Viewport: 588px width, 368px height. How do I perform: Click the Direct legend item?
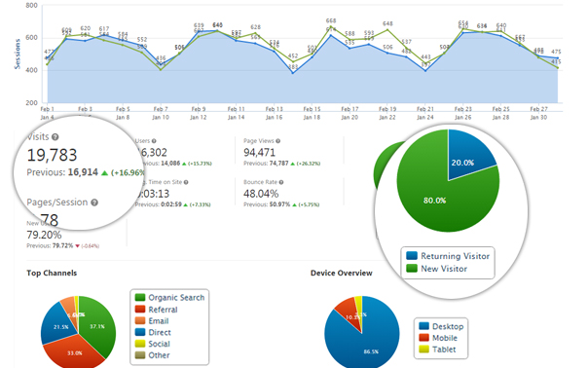click(153, 332)
